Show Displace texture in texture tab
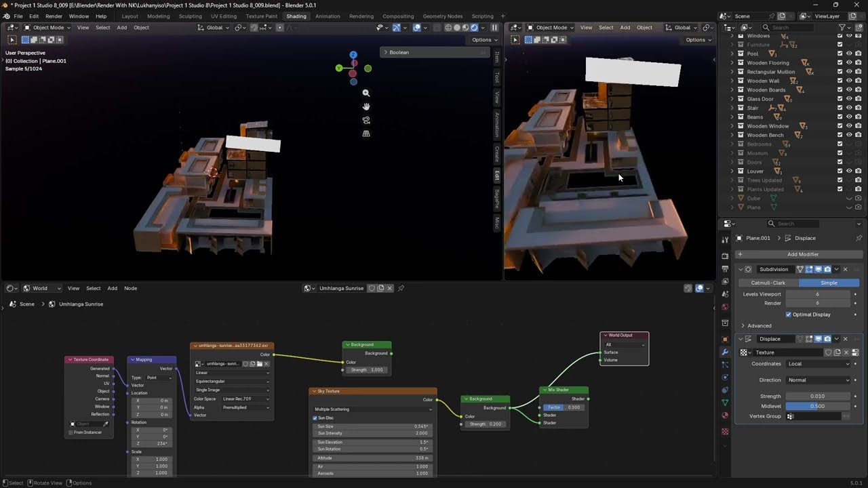 (855, 352)
